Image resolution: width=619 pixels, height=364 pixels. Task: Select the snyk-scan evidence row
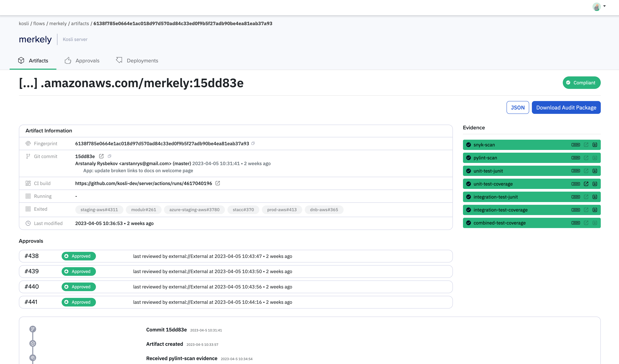(x=532, y=145)
